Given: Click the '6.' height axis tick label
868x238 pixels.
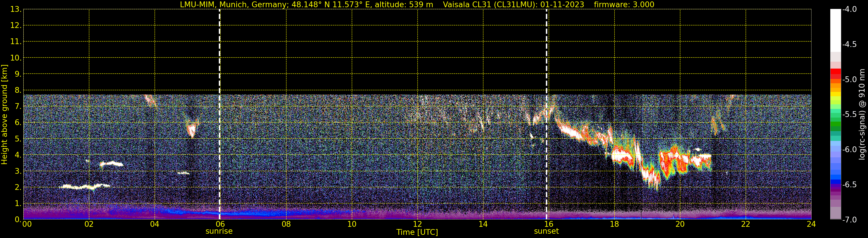Looking at the screenshot, I should (18, 123).
